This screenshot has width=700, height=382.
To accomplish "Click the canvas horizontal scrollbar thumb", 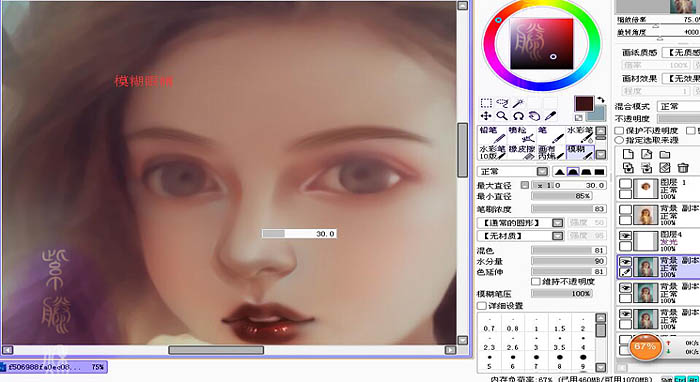I will pos(216,350).
